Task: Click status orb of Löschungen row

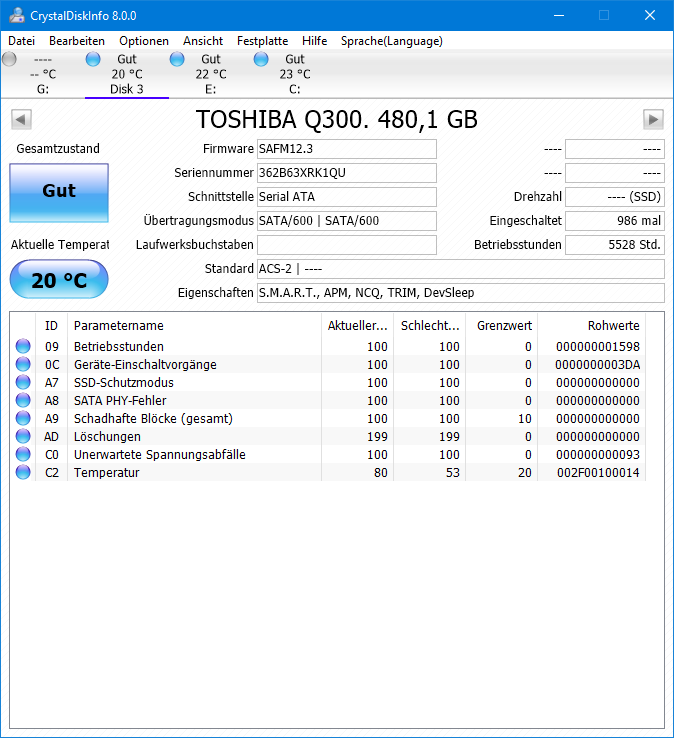Action: (23, 436)
